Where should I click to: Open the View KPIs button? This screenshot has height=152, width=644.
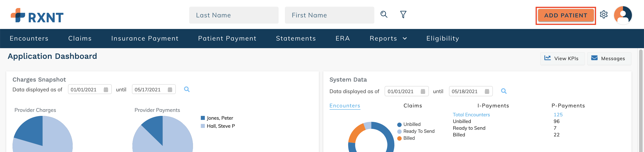tap(562, 58)
